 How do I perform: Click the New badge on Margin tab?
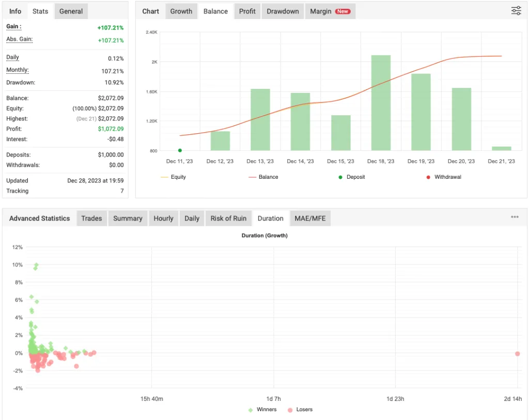[344, 11]
